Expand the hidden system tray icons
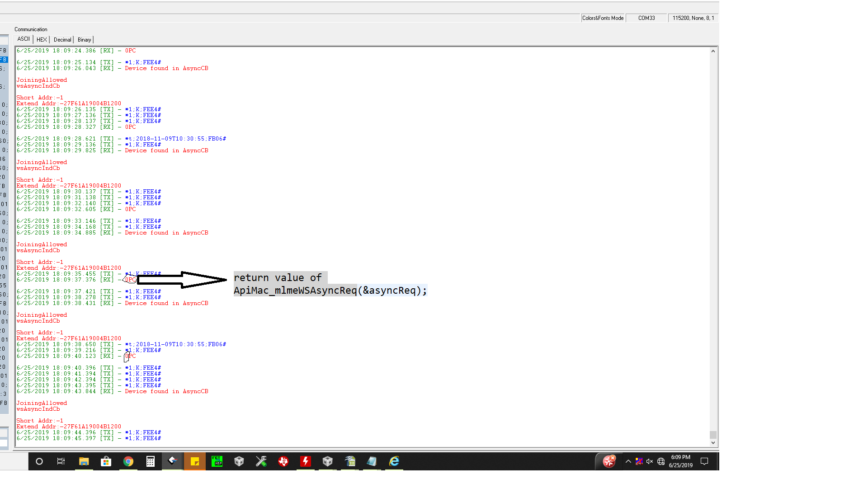868x488 pixels. pyautogui.click(x=628, y=461)
